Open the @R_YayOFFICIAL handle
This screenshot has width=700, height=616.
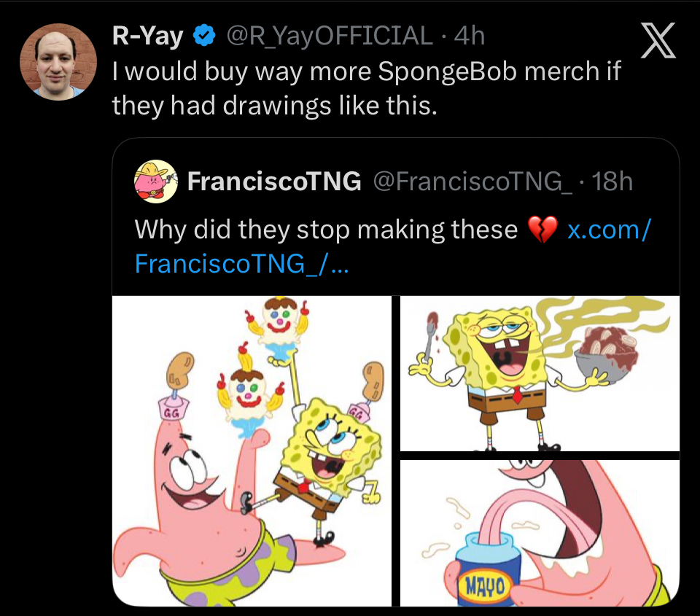pyautogui.click(x=330, y=35)
